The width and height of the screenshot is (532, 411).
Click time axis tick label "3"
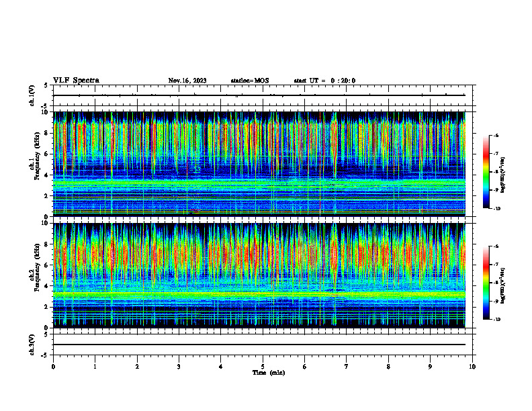pos(179,367)
